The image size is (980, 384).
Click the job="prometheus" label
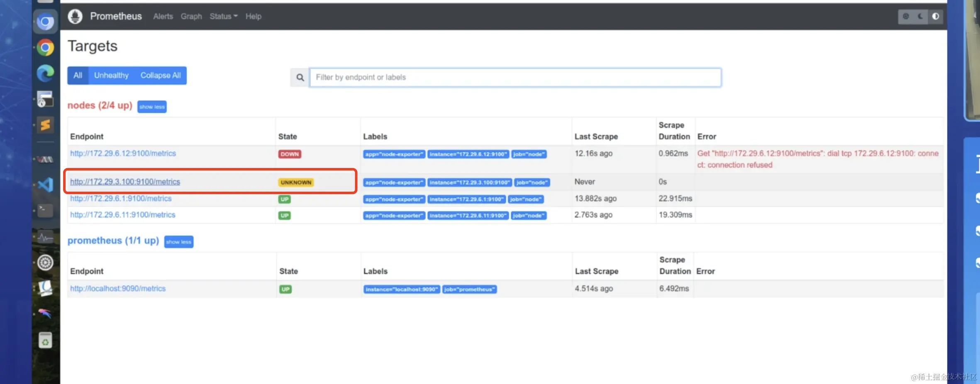470,289
